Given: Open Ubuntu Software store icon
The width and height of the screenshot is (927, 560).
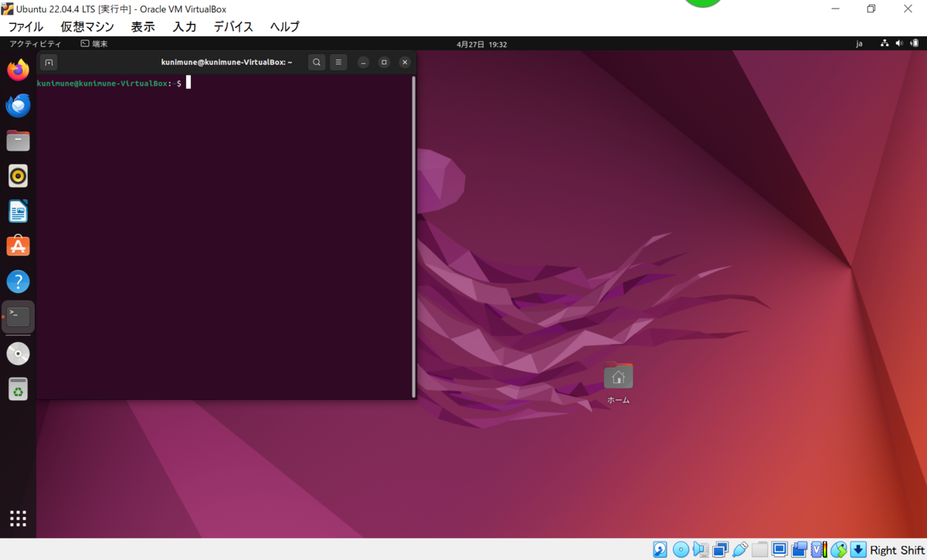Looking at the screenshot, I should pyautogui.click(x=18, y=246).
